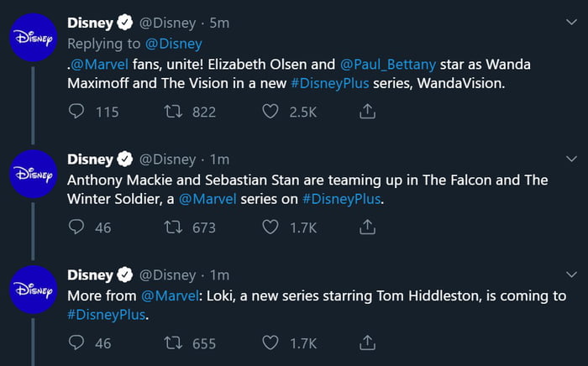Retweet the WandaVision announcement tweet
588x366 pixels.
point(173,112)
